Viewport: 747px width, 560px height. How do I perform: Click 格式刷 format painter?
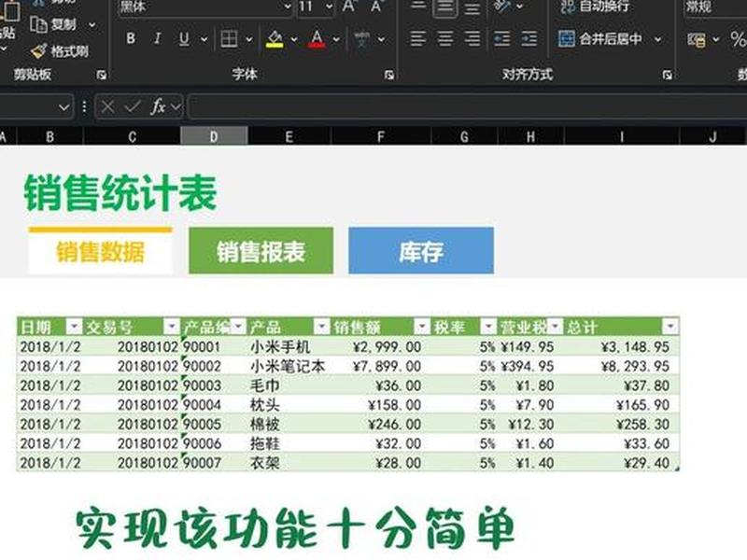pos(60,51)
